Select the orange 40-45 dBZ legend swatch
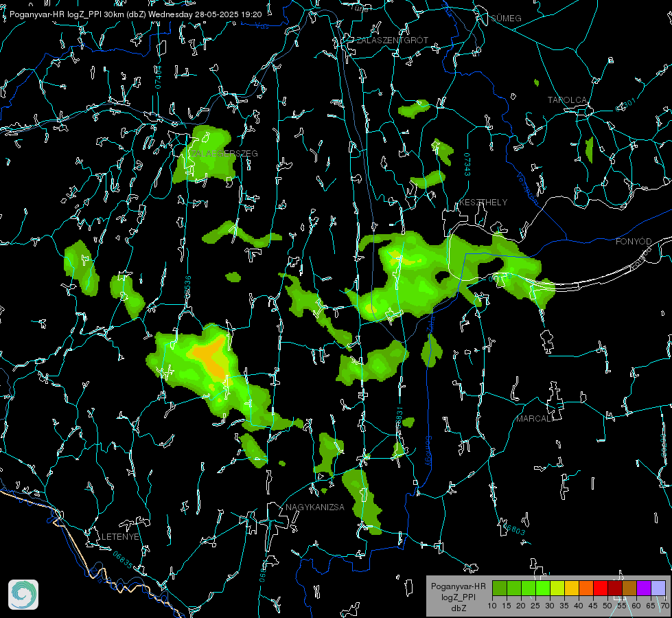672x618 pixels. pyautogui.click(x=586, y=588)
